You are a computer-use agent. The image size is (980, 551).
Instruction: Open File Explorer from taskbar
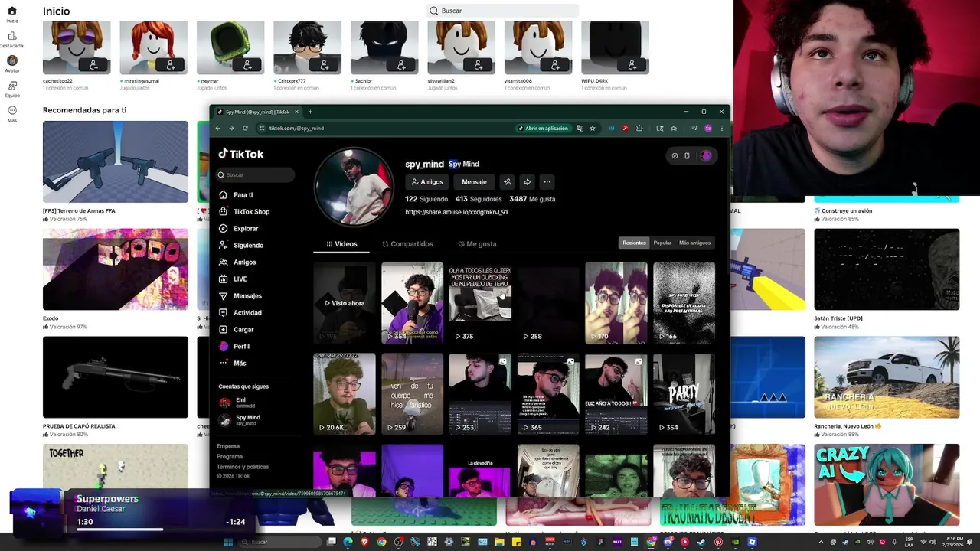(499, 542)
